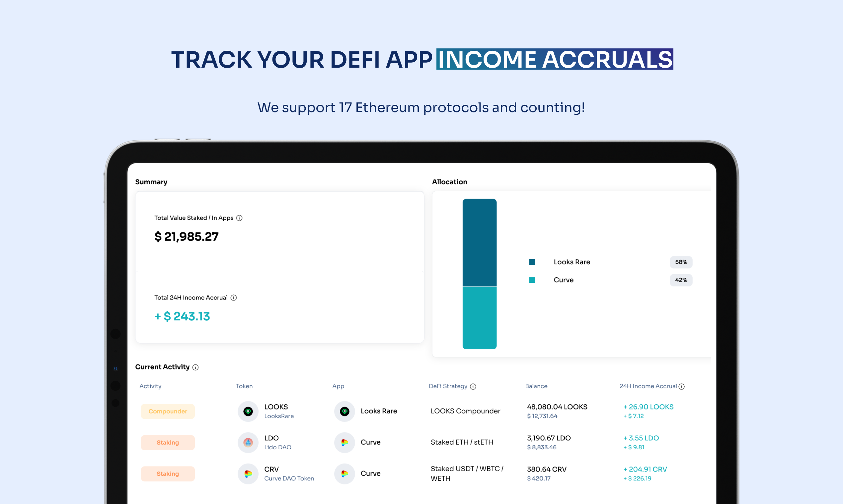This screenshot has height=504, width=843.
Task: Click LOOKS token icon in Token column
Action: click(248, 411)
